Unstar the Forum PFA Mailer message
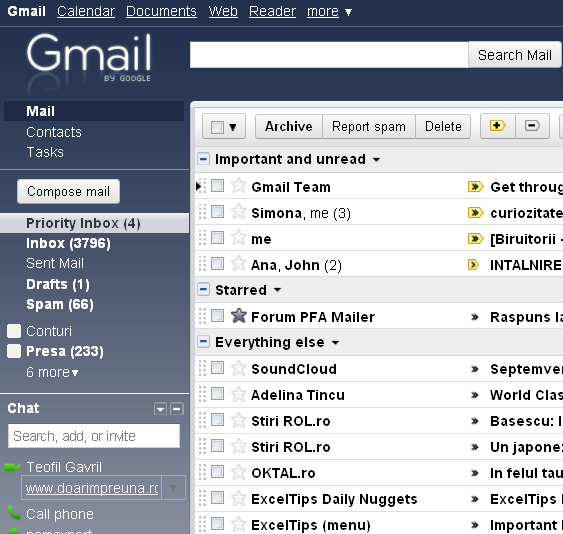Screen dimensions: 563x534 238,316
